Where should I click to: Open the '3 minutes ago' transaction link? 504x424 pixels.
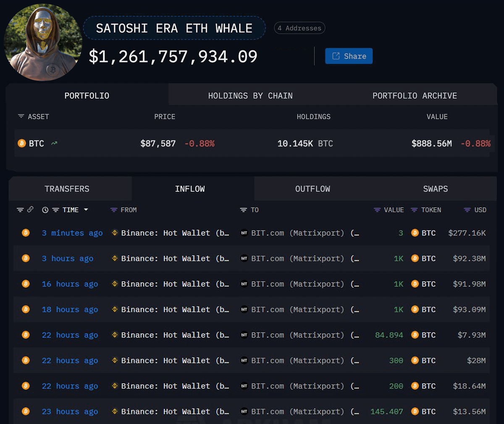[72, 233]
